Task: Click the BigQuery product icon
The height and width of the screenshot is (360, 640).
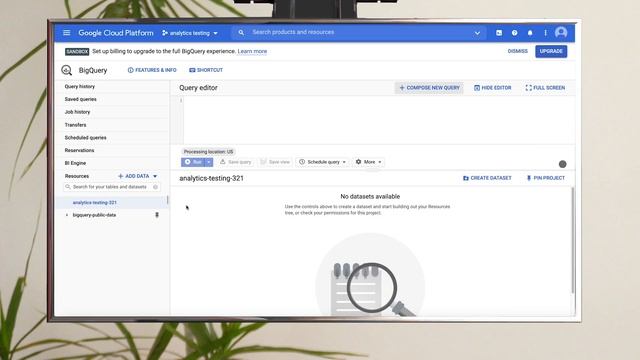Action: click(67, 70)
